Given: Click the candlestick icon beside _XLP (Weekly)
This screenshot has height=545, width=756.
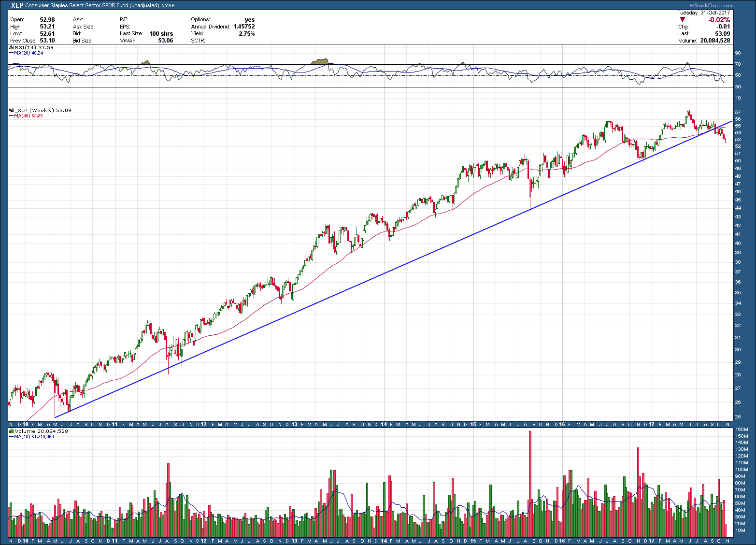Looking at the screenshot, I should [12, 111].
